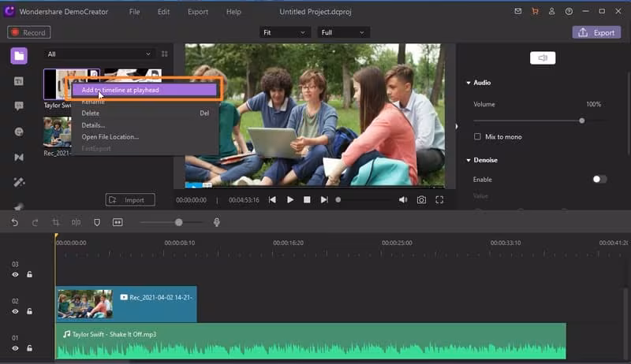Switch media library to grid view icon

[x=165, y=54]
